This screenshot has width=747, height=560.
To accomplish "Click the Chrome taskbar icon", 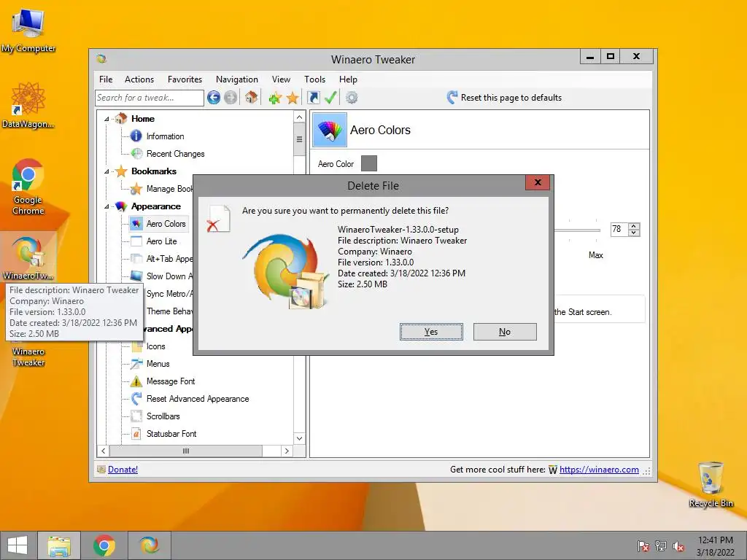I will pos(104,545).
